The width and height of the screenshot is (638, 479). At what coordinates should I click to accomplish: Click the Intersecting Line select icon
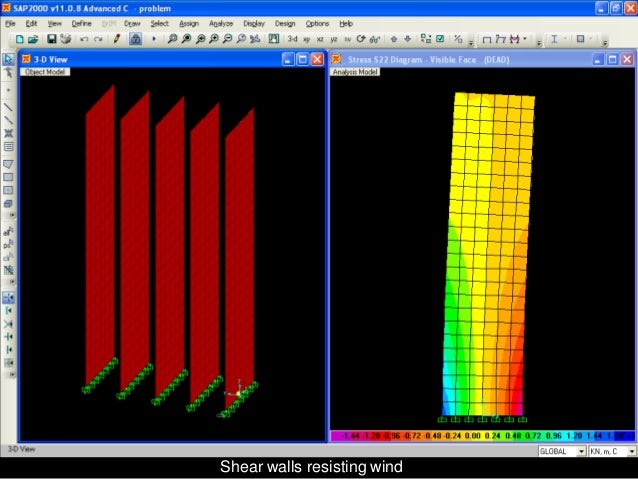[8, 270]
